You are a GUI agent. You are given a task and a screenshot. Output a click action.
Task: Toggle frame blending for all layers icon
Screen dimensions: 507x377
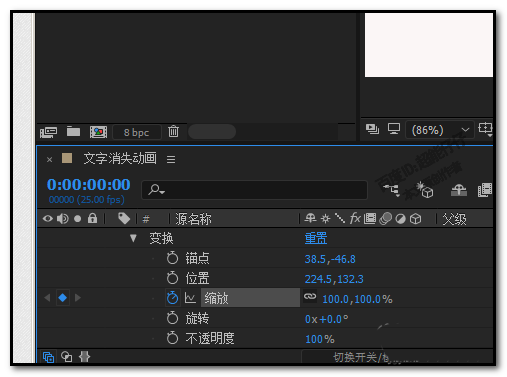pyautogui.click(x=485, y=190)
